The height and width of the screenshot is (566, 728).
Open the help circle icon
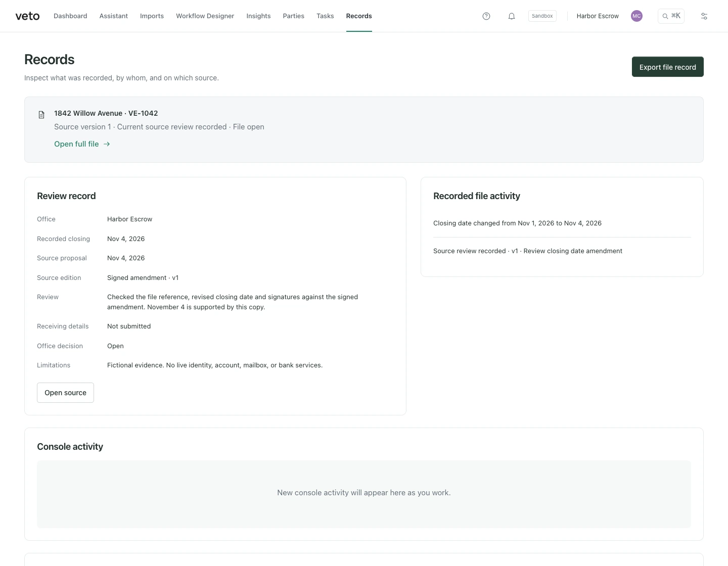coord(486,16)
